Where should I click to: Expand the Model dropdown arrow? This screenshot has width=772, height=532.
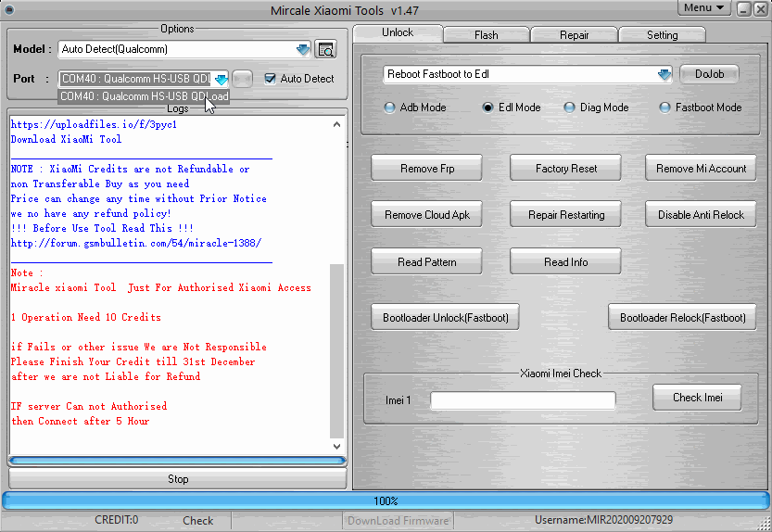pyautogui.click(x=303, y=49)
